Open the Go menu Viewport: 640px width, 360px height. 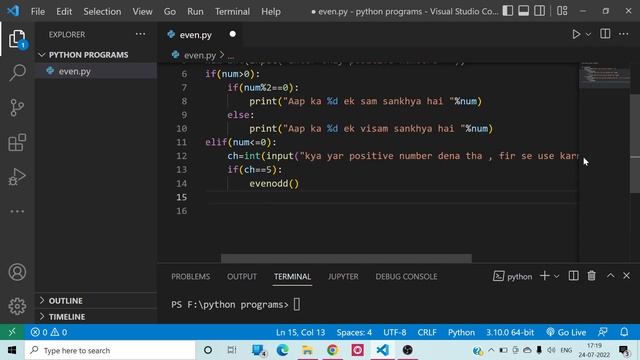tap(170, 11)
